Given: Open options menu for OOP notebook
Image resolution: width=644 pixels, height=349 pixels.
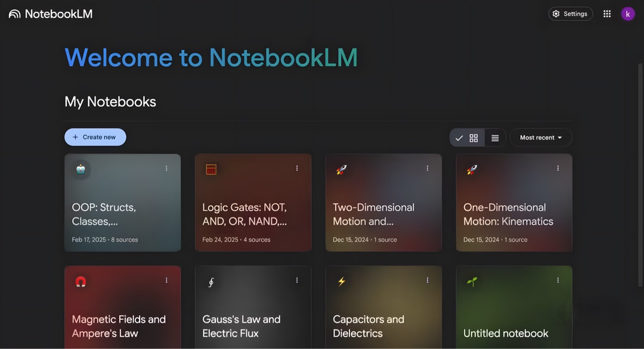Looking at the screenshot, I should (166, 169).
